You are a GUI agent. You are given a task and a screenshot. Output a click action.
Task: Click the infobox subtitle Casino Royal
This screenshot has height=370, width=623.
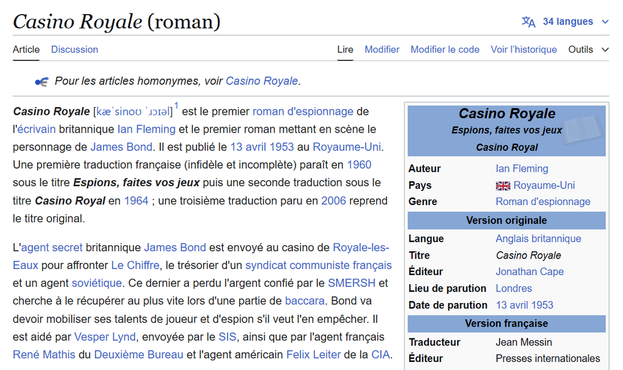pos(507,148)
